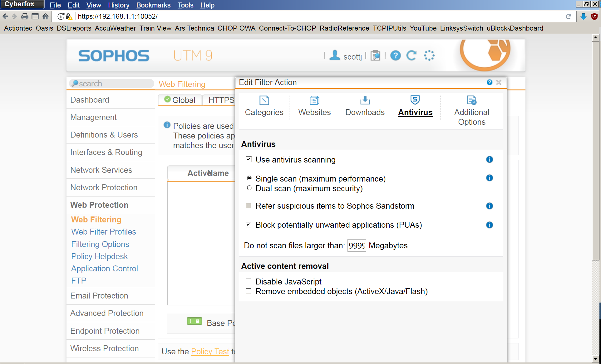
Task: Click the green status icon on the Global tab
Action: tap(167, 99)
